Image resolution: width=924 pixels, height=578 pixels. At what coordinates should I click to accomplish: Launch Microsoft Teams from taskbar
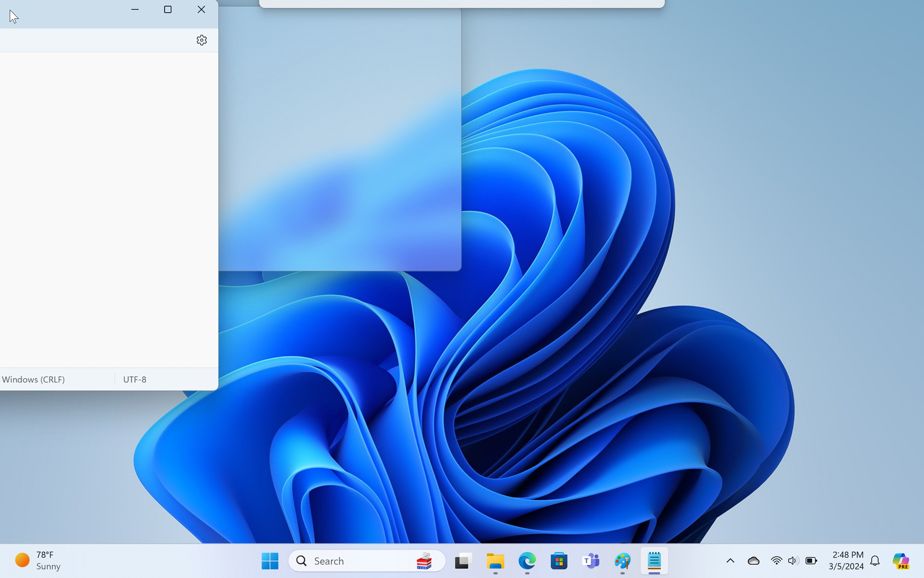tap(590, 561)
